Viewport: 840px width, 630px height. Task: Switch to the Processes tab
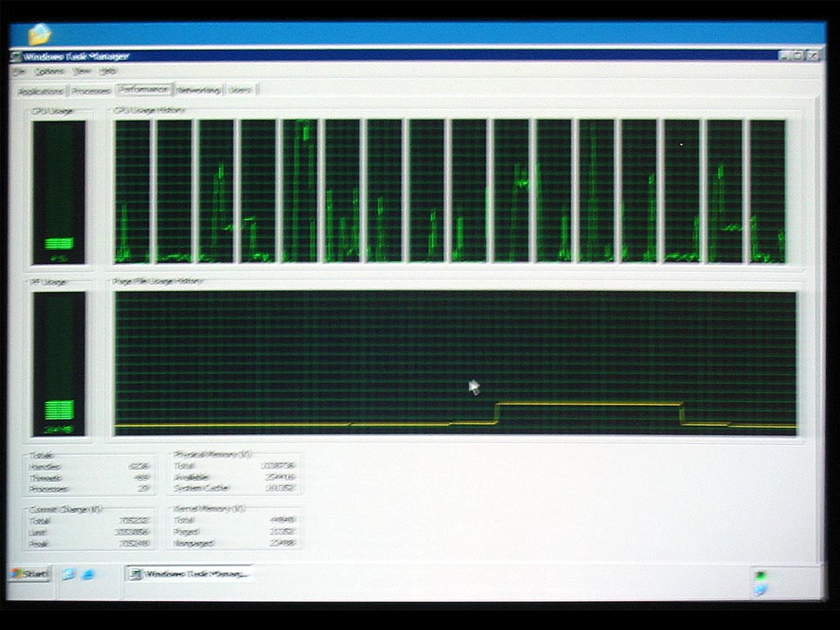click(x=91, y=91)
